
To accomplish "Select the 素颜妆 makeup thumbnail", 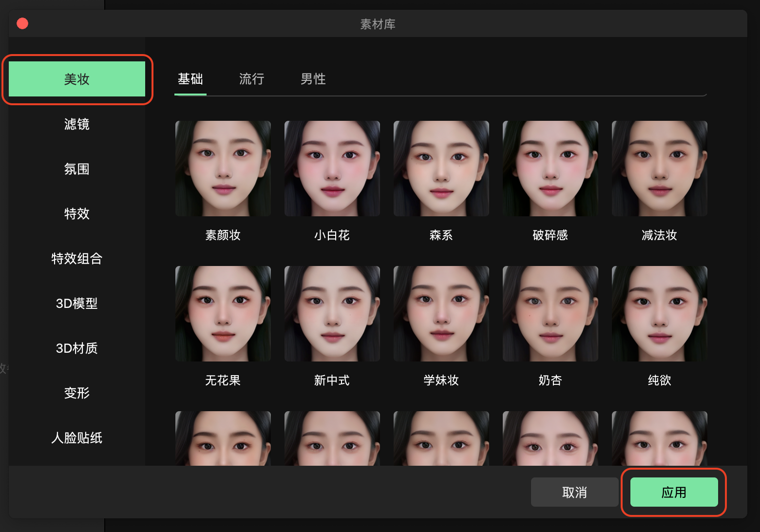I will tap(223, 169).
